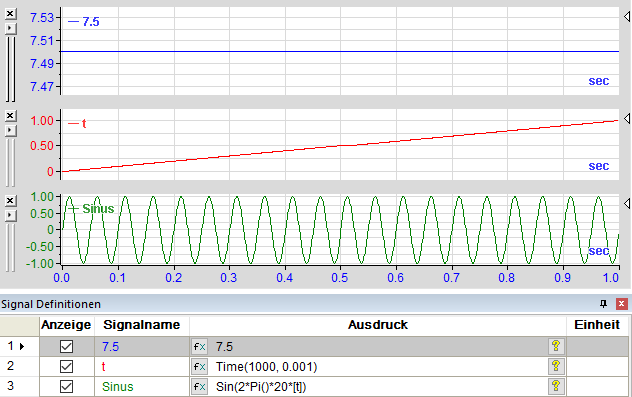Click right-edge triangle marker of t graph
632x397 pixels.
(x=627, y=118)
